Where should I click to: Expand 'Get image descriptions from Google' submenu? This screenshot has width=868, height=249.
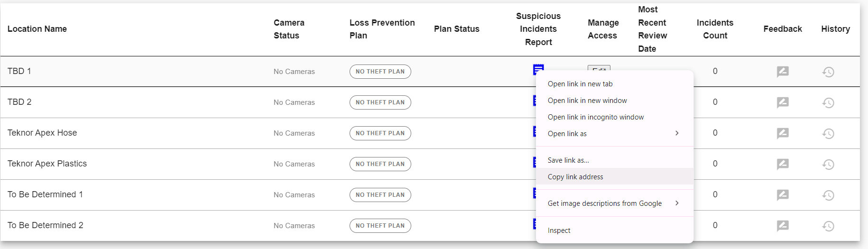pyautogui.click(x=615, y=203)
